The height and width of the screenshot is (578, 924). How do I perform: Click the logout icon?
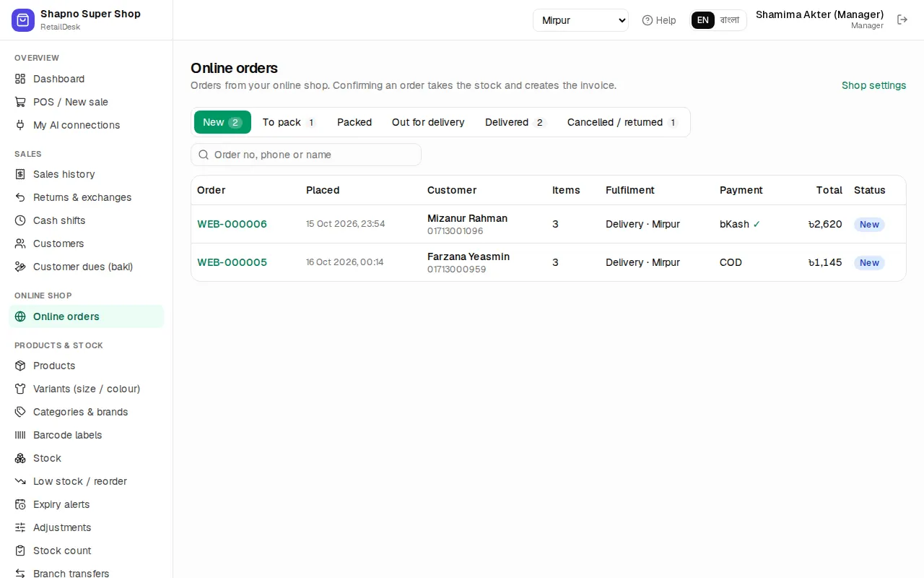click(902, 20)
